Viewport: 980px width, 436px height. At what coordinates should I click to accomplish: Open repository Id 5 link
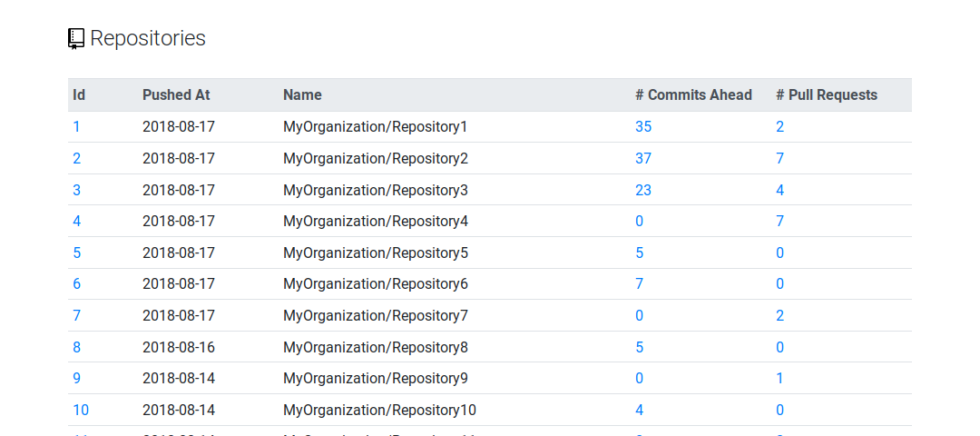coord(76,253)
